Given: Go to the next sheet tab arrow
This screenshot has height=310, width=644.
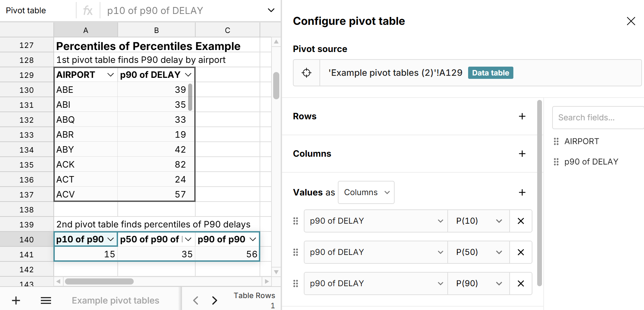Looking at the screenshot, I should pyautogui.click(x=214, y=300).
